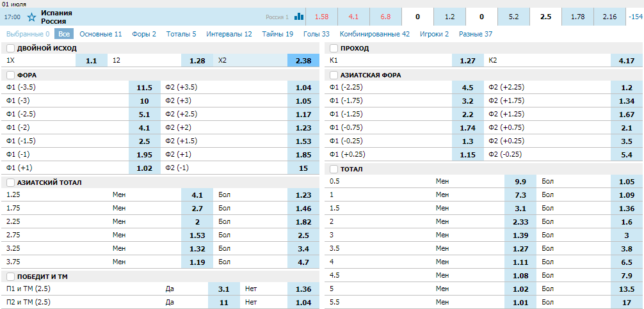Open the Тоталы 5 tab
Viewport: 644px width, 309px height.
(181, 34)
